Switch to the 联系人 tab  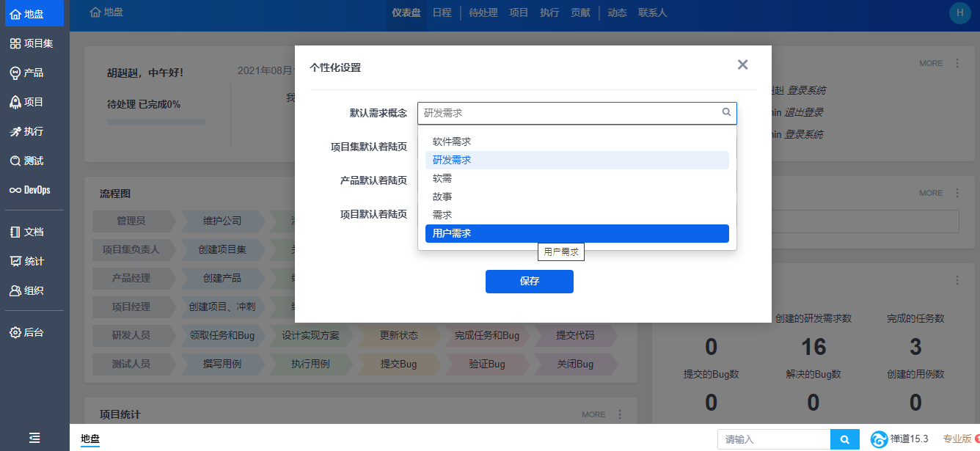(652, 12)
